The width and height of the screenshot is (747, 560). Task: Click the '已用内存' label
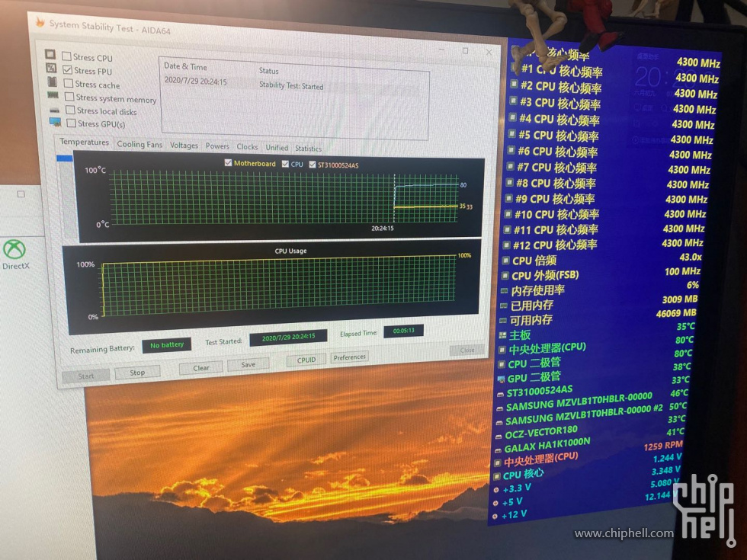(532, 306)
